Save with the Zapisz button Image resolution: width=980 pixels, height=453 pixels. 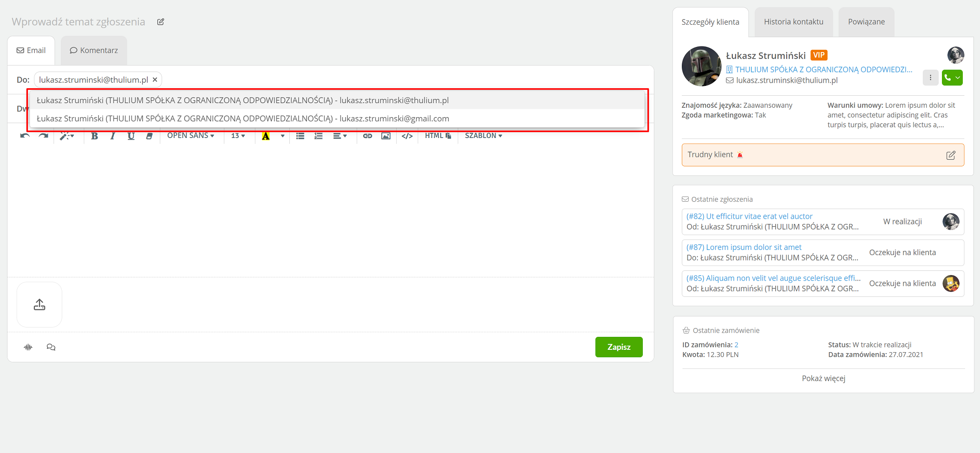(x=619, y=347)
